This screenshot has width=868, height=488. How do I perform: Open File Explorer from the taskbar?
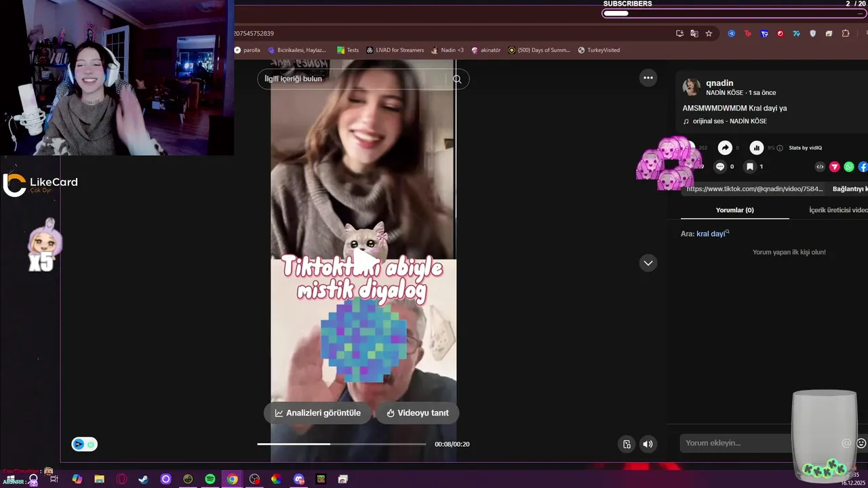click(99, 479)
